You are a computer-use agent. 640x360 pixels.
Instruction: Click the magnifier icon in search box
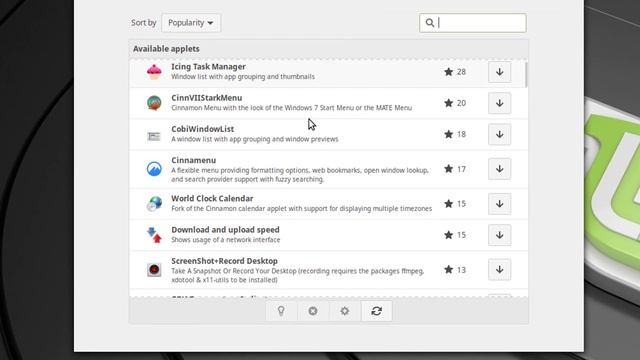(x=429, y=23)
